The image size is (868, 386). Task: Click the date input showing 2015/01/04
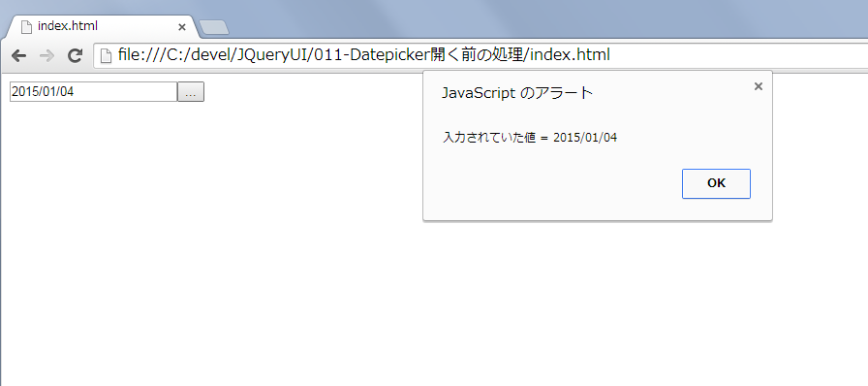[94, 92]
